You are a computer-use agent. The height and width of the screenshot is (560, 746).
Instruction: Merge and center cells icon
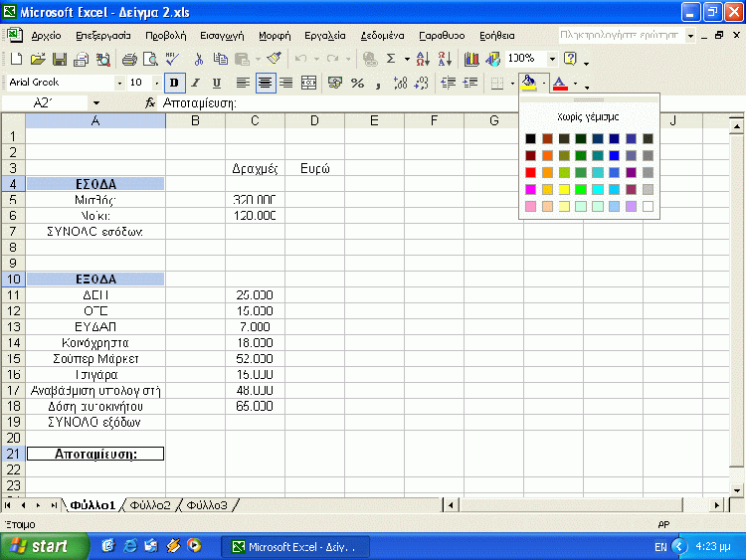(x=308, y=84)
